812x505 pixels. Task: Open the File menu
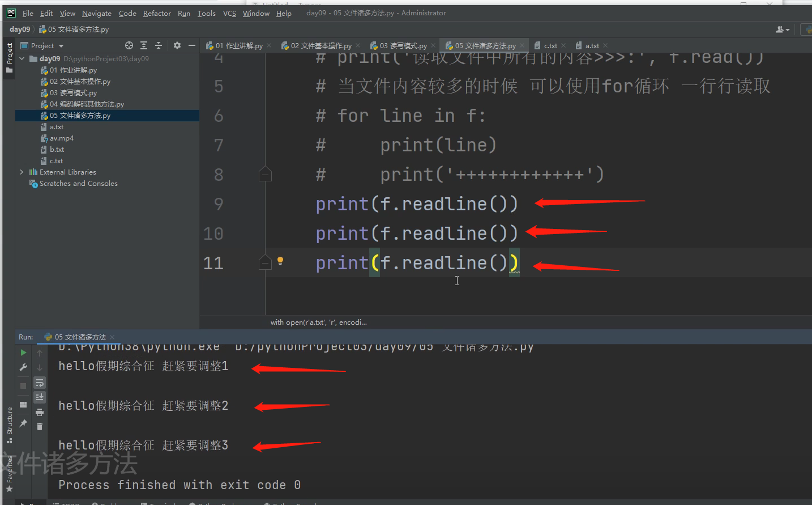click(x=28, y=13)
